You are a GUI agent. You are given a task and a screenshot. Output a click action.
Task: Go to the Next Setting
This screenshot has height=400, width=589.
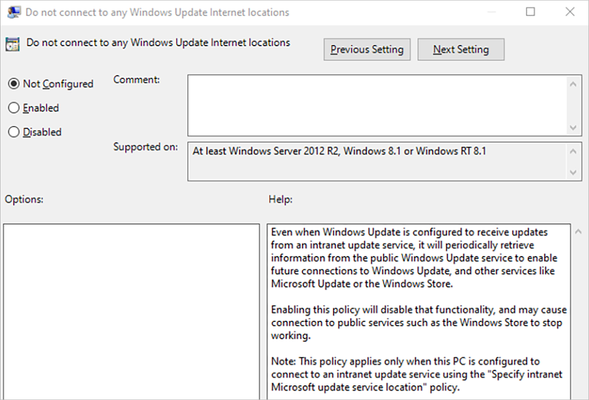pos(461,49)
